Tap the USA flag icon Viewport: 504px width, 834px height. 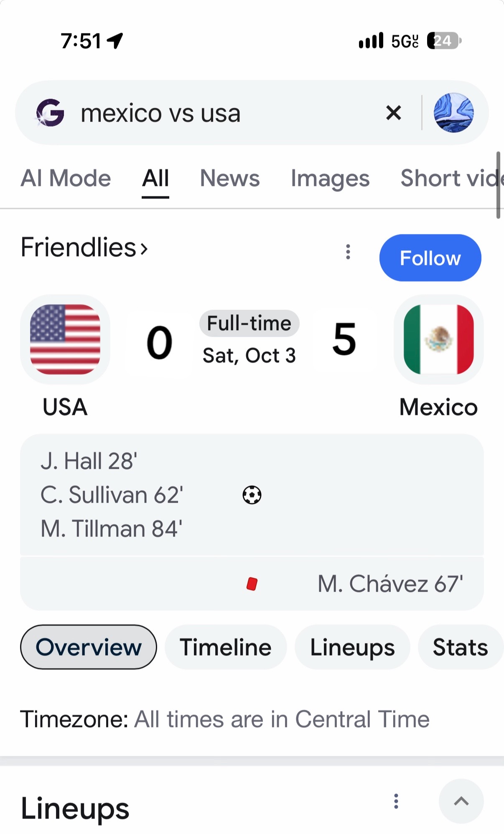point(65,339)
